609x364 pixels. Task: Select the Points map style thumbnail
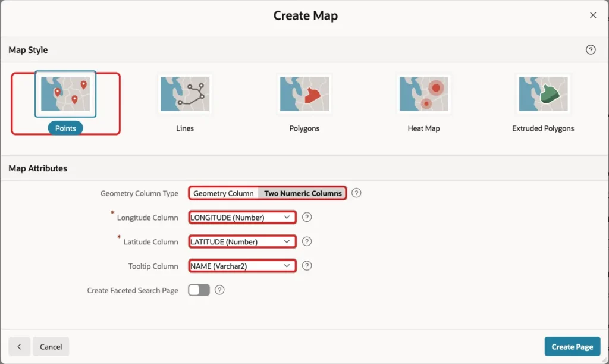(65, 94)
